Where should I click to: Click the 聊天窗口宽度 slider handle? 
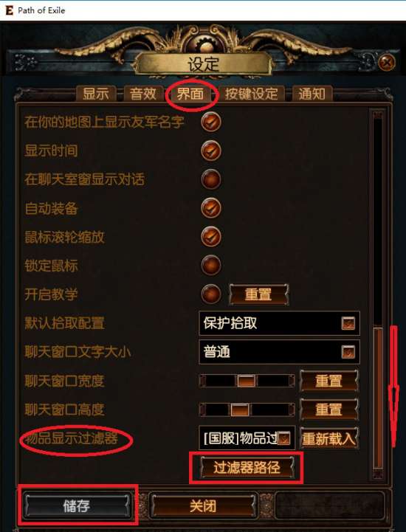coord(246,381)
